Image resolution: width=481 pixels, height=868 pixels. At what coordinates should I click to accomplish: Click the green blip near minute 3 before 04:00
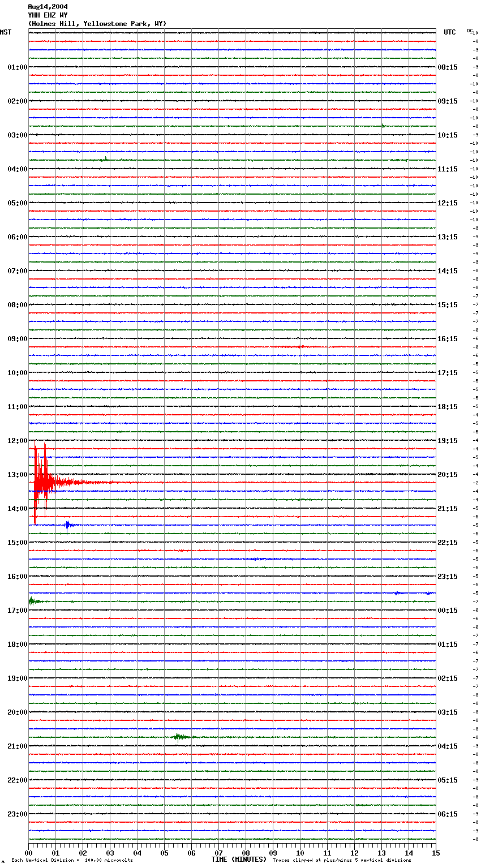105,159
